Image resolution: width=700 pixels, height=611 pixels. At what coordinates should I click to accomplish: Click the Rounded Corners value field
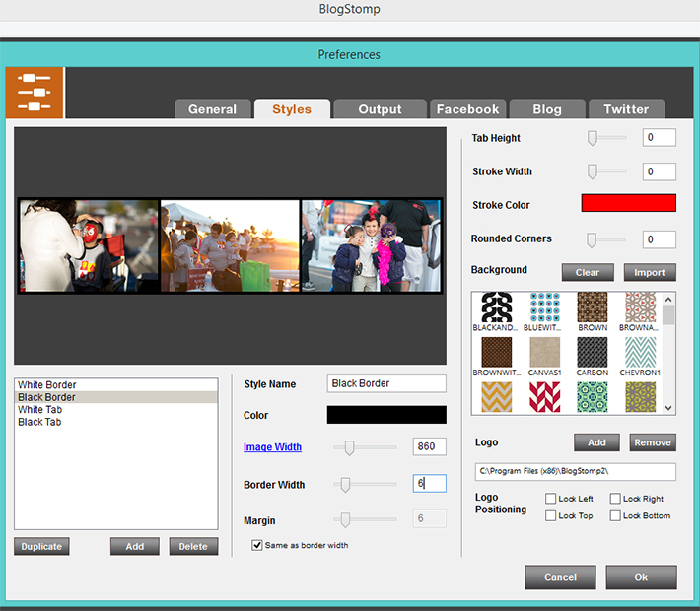660,239
